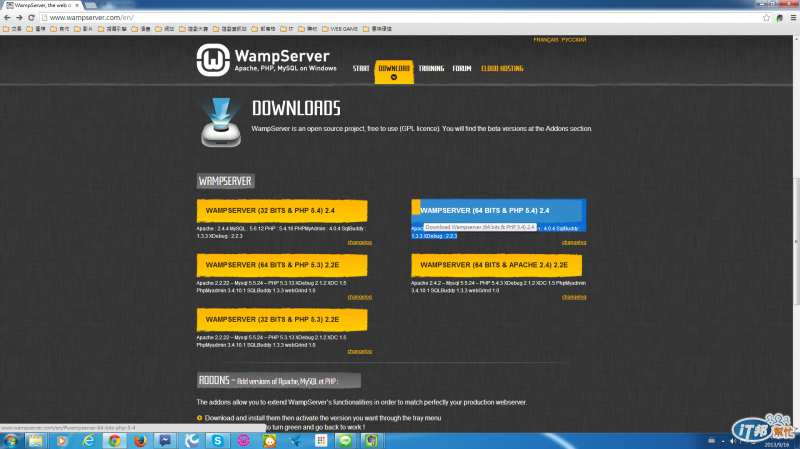This screenshot has width=800, height=449.
Task: Open Firefox from the taskbar
Action: coord(140,441)
